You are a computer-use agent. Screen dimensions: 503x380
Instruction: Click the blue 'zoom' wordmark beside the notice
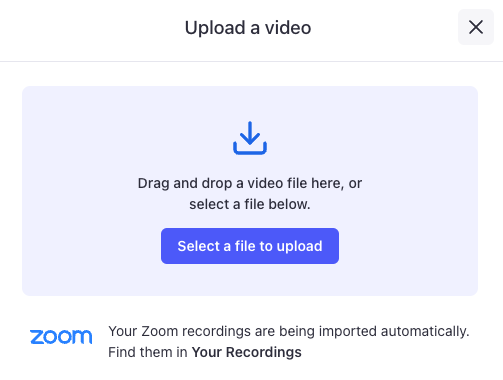coord(61,337)
